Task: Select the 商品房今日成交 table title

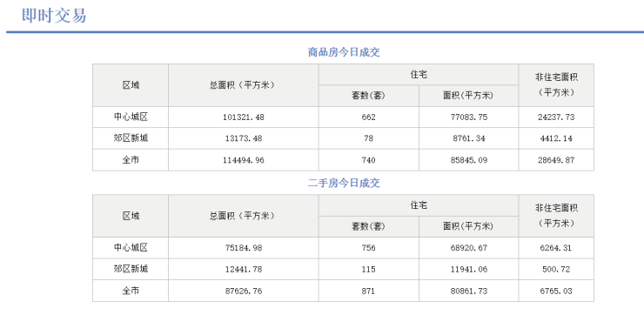Action: coord(344,52)
